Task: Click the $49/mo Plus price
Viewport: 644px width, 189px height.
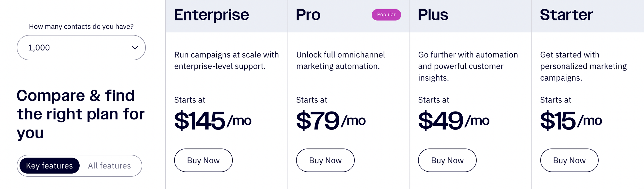Action: coord(453,121)
